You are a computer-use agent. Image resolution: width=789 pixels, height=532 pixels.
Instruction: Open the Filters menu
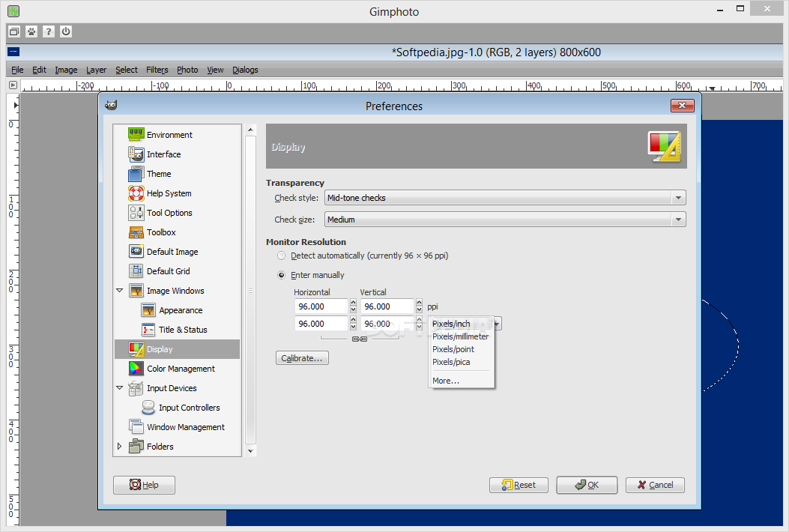157,70
